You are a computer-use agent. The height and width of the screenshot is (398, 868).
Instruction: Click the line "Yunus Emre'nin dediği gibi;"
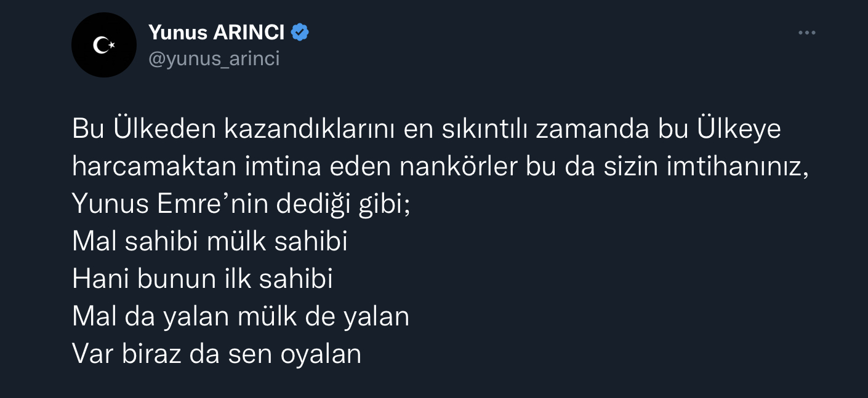[x=241, y=204]
